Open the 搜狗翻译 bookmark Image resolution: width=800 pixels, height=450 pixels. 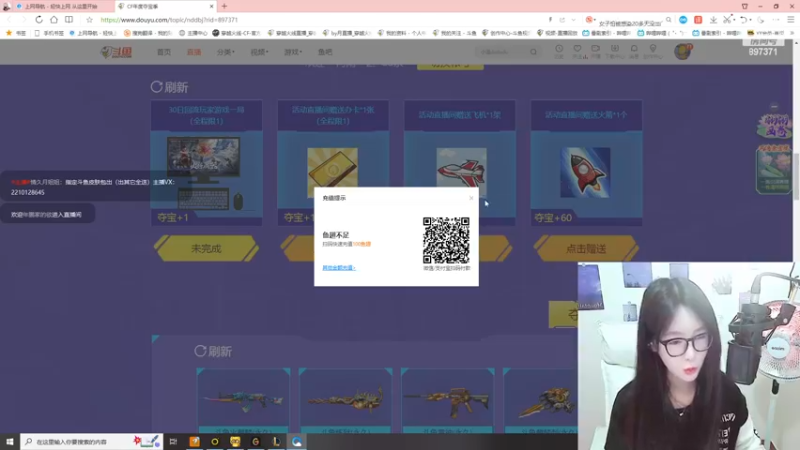click(148, 33)
